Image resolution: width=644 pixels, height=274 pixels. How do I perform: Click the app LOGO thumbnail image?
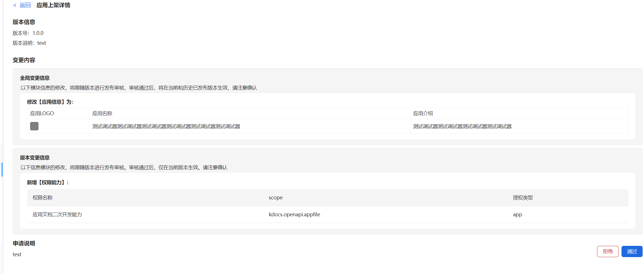click(34, 126)
